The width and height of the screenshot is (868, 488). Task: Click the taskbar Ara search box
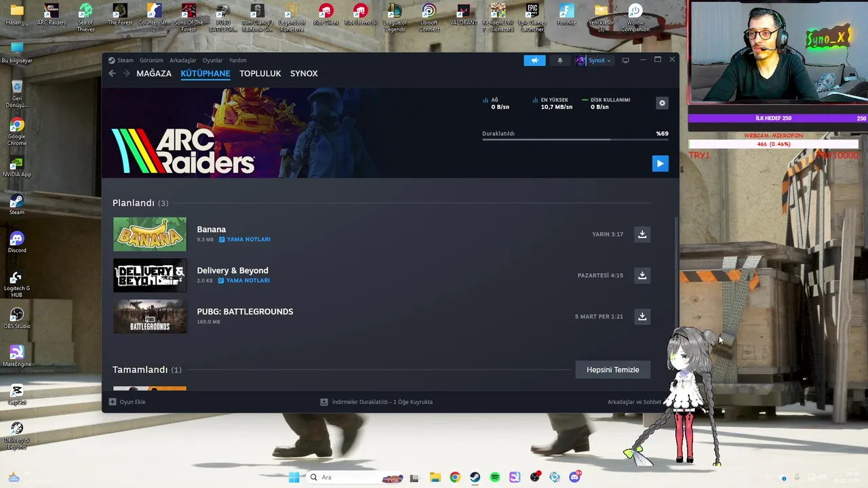tap(354, 477)
